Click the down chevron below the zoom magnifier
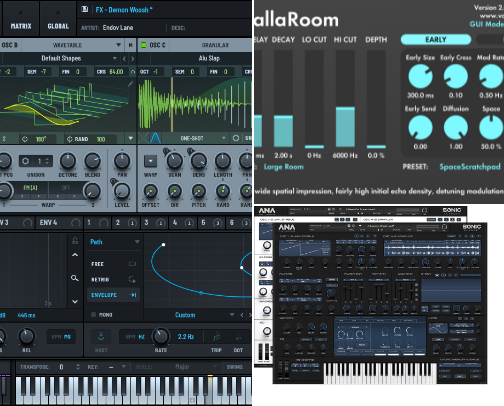Screen dimensions: 504x406 (x=75, y=301)
